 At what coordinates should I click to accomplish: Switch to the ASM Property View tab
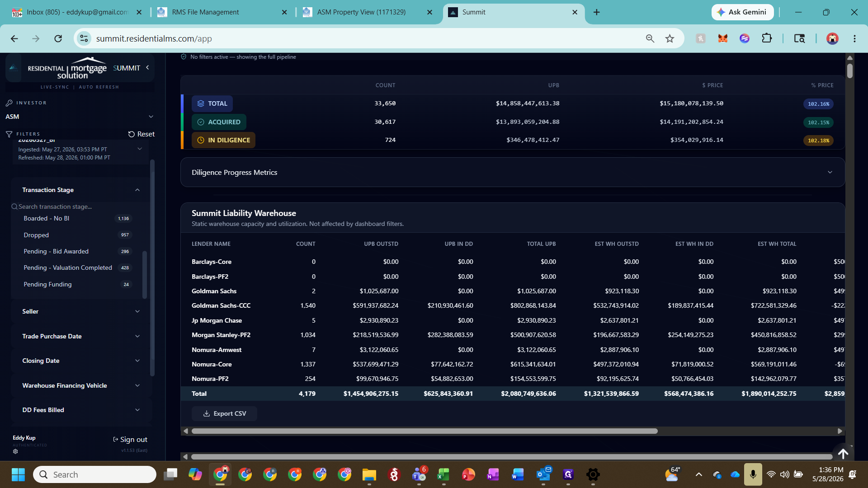[367, 12]
